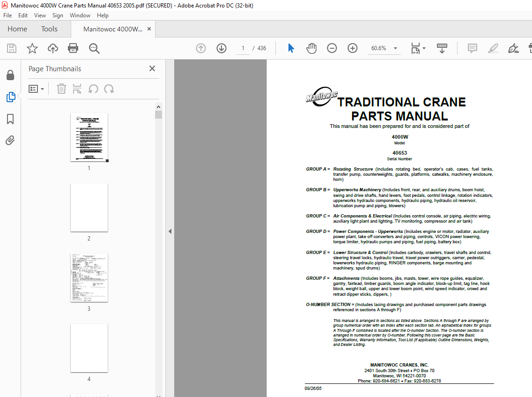Open the fit page options

point(418,48)
